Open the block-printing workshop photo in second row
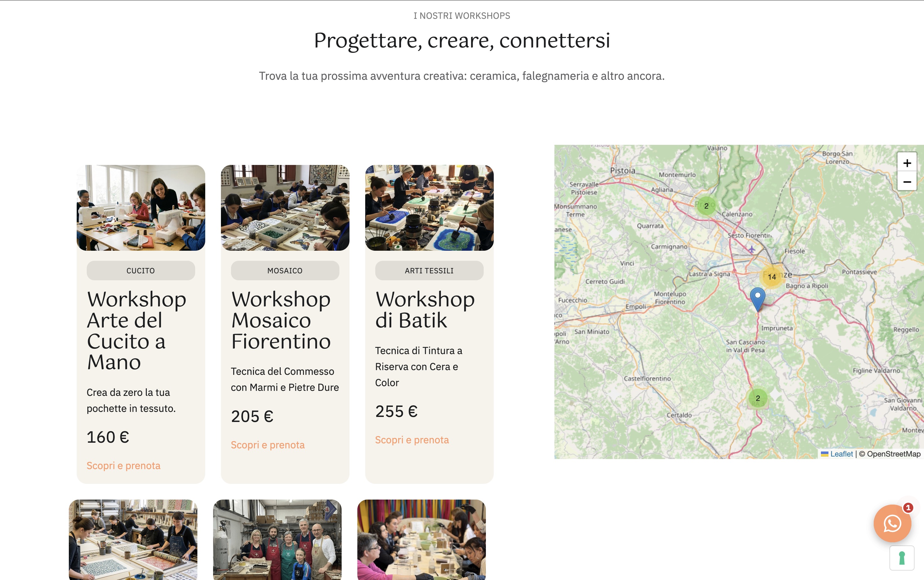Viewport: 924px width, 580px height. (133, 540)
